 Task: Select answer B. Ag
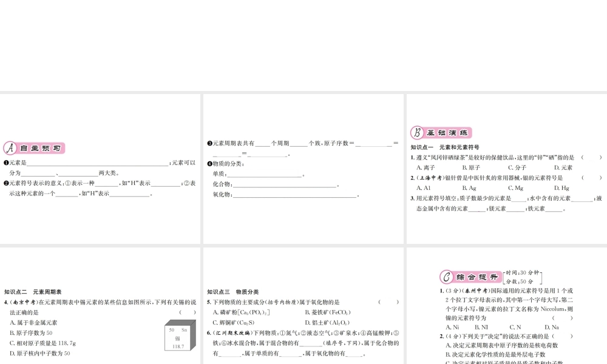click(x=469, y=188)
